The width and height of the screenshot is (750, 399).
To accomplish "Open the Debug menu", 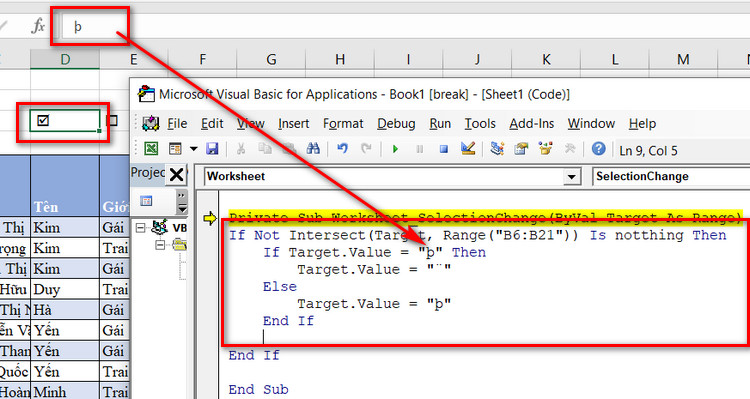I will (x=396, y=124).
